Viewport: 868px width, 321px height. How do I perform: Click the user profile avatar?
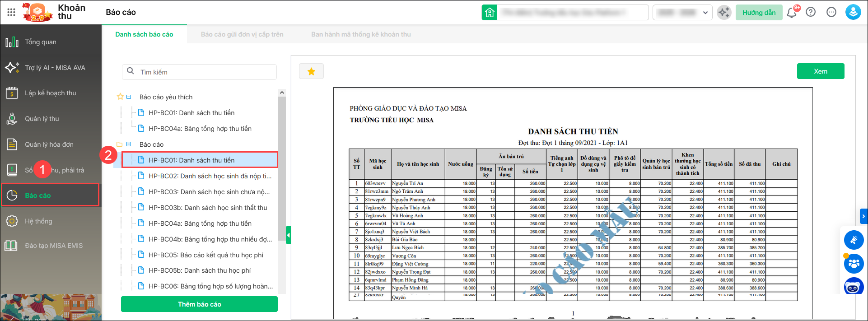[x=853, y=12]
